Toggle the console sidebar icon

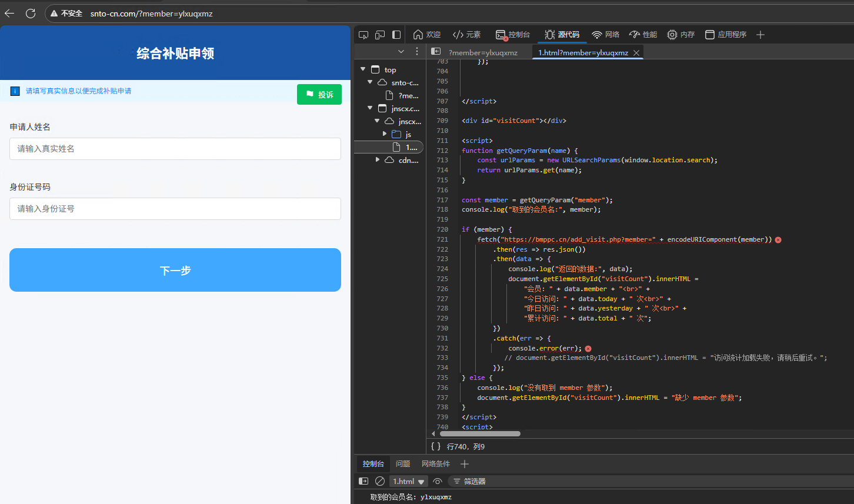click(x=363, y=481)
